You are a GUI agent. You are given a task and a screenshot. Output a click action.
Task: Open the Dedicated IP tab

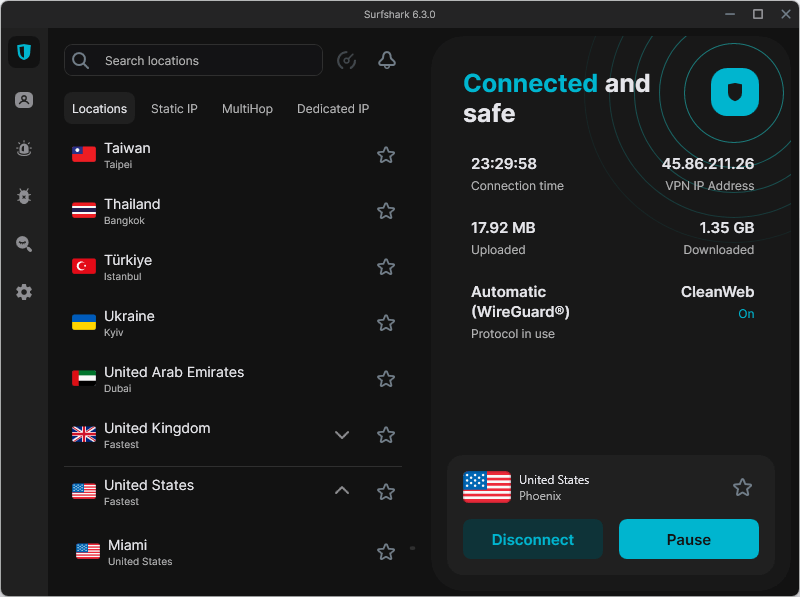click(333, 109)
